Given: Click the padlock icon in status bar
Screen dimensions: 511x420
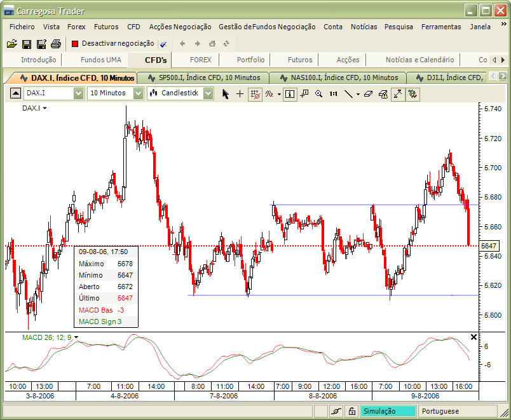Looking at the screenshot, I should coord(351,411).
